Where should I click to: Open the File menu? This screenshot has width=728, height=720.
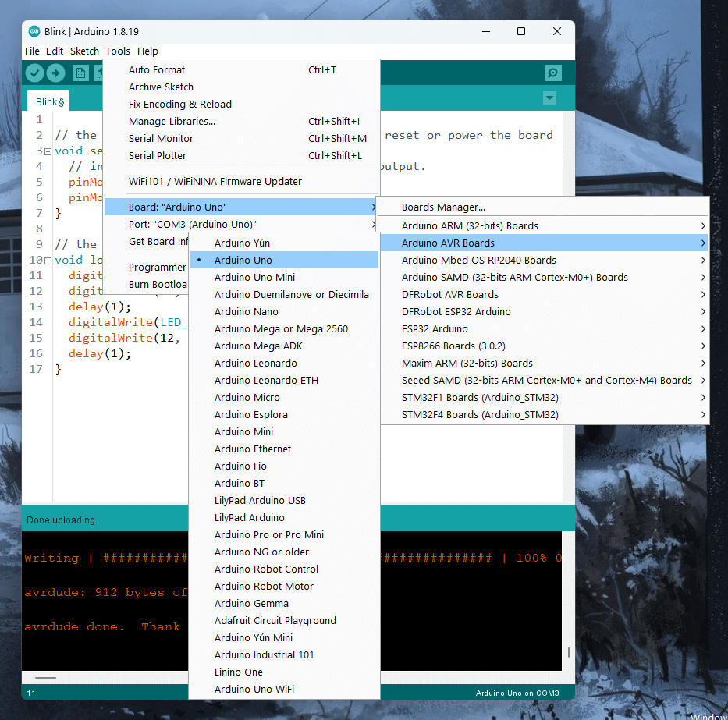click(32, 51)
